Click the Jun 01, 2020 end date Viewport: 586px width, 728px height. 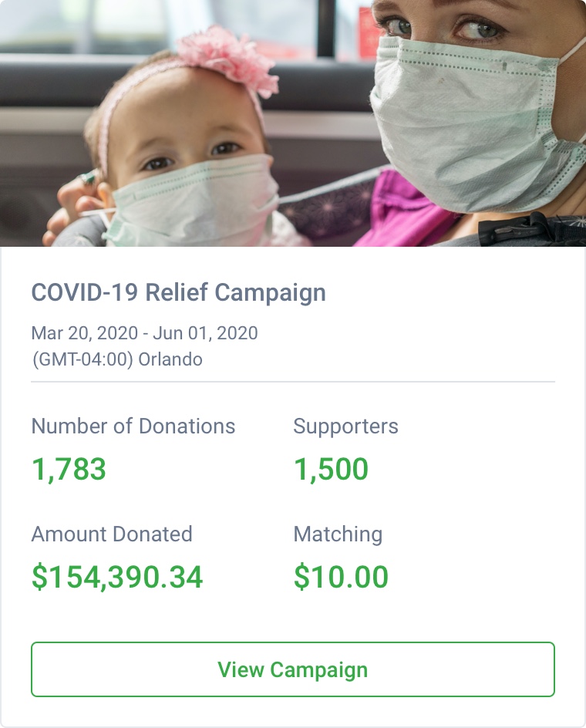pos(205,333)
